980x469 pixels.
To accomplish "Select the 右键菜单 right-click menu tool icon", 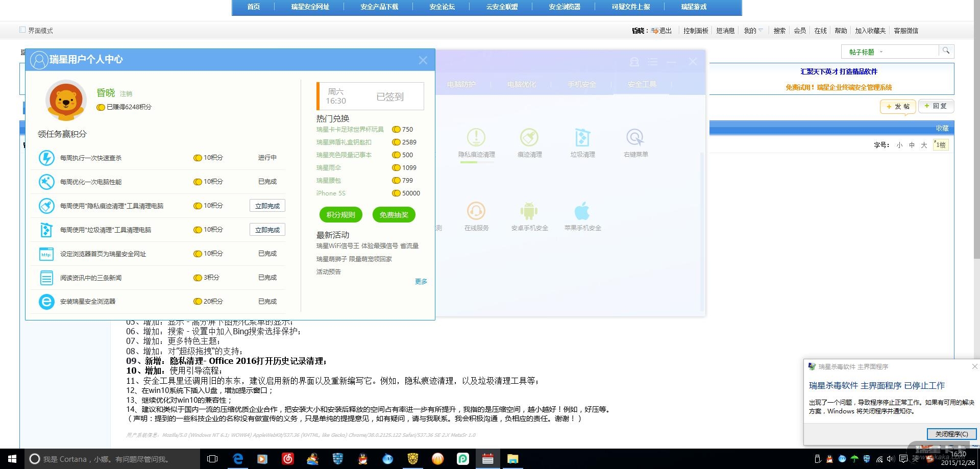I will pyautogui.click(x=635, y=138).
